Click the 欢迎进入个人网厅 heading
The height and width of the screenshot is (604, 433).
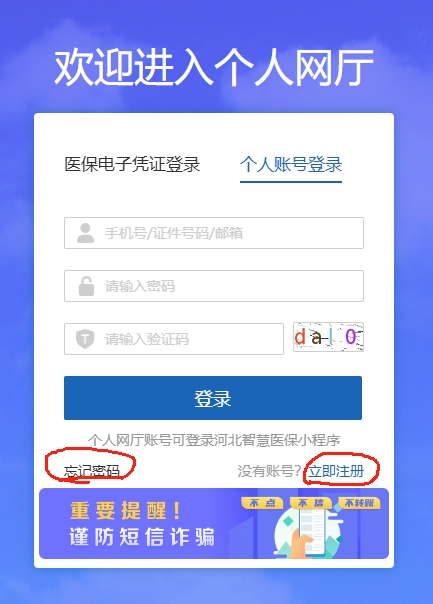click(214, 67)
